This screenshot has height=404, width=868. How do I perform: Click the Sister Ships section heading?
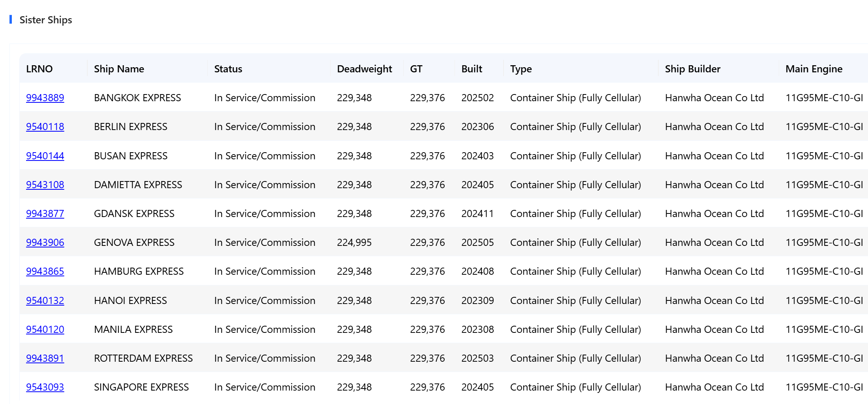coord(46,20)
